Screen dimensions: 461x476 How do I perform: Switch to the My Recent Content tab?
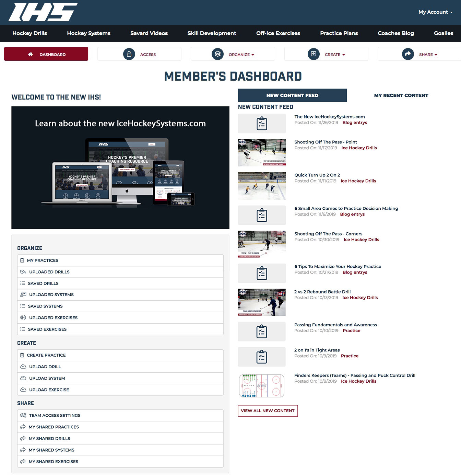pyautogui.click(x=401, y=95)
